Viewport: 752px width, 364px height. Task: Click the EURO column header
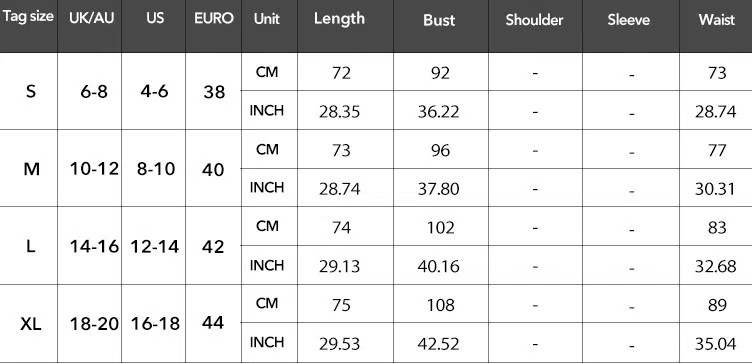coord(214,18)
